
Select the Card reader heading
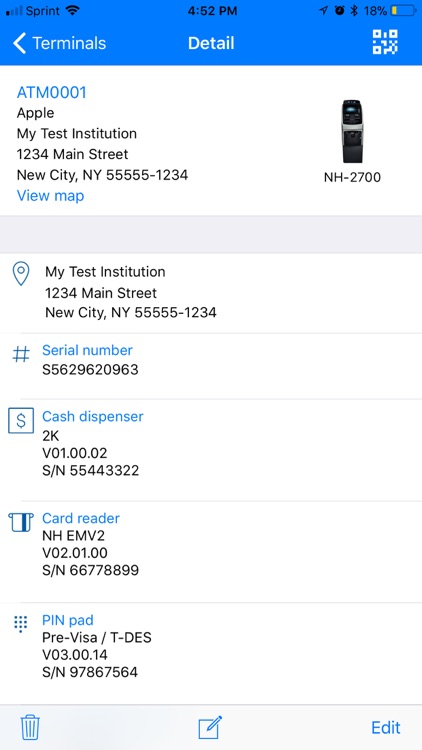(81, 518)
